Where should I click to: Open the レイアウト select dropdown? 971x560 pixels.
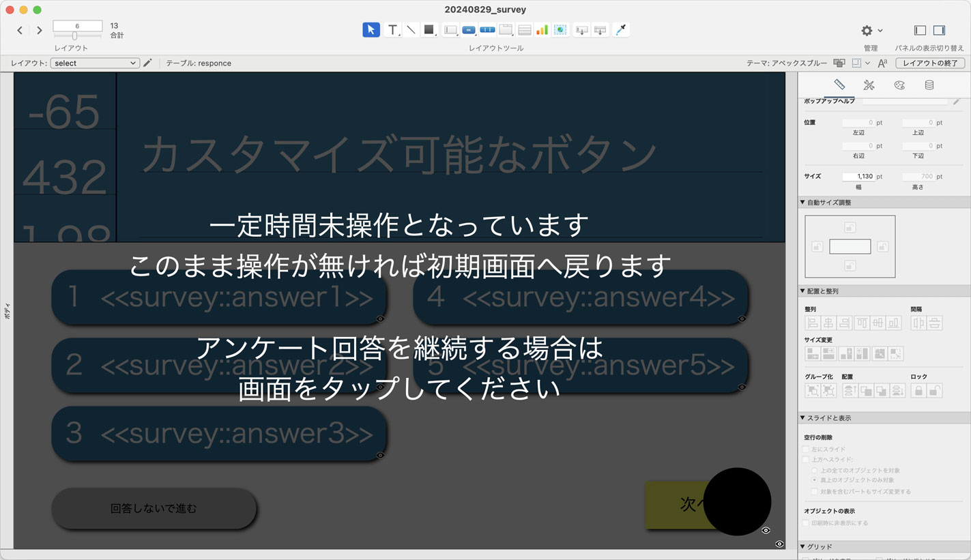95,63
